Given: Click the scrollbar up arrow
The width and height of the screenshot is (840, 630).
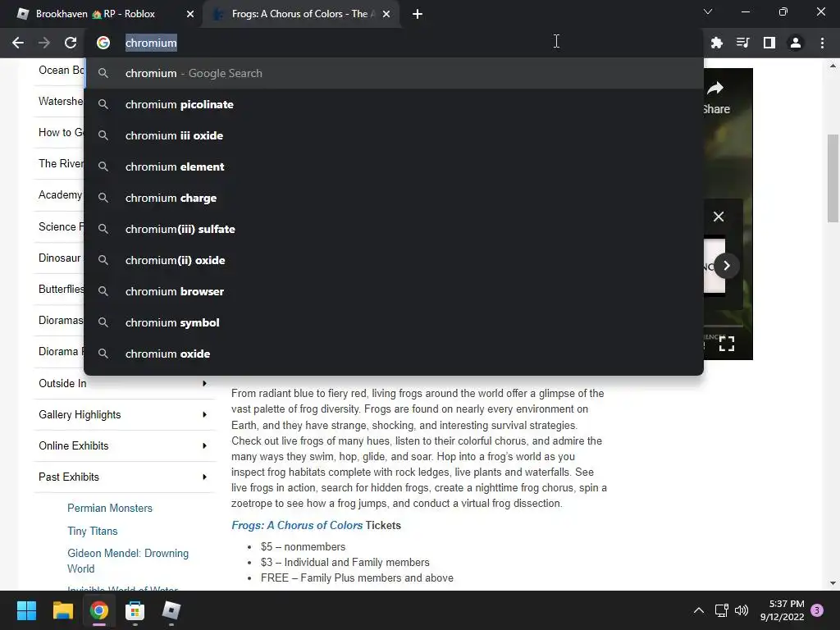Looking at the screenshot, I should pyautogui.click(x=833, y=66).
